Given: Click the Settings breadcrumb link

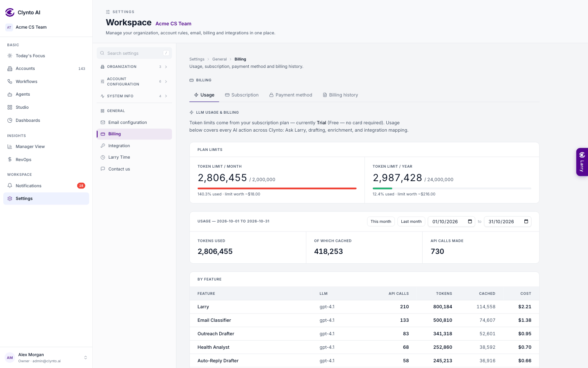Looking at the screenshot, I should [197, 59].
